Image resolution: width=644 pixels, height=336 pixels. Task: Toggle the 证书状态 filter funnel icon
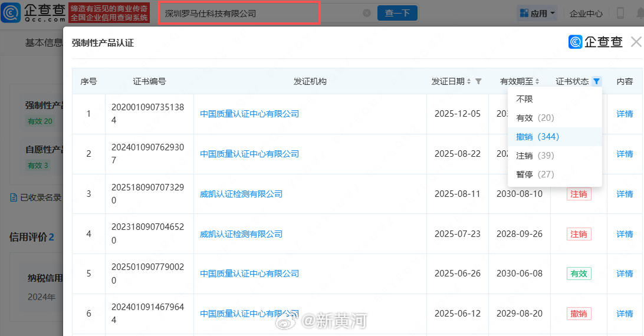tap(597, 81)
